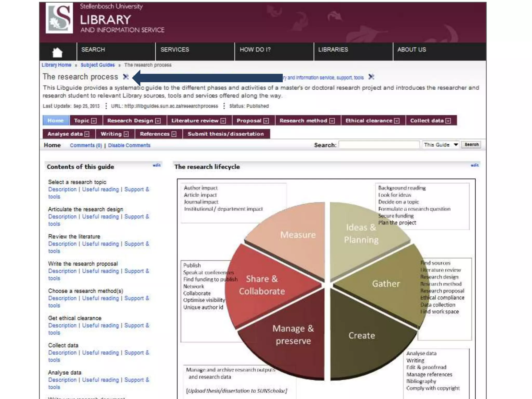Screen dimensions: 532x399
Task: Switch to the Submit thesis/dissertation tab
Action: click(225, 134)
